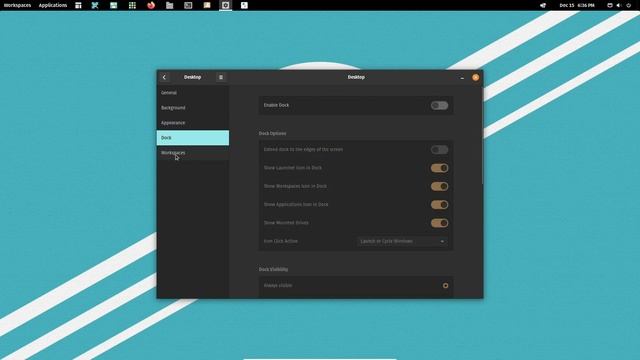The width and height of the screenshot is (640, 360).
Task: Open the Terminal icon in the top bar
Action: (x=188, y=5)
